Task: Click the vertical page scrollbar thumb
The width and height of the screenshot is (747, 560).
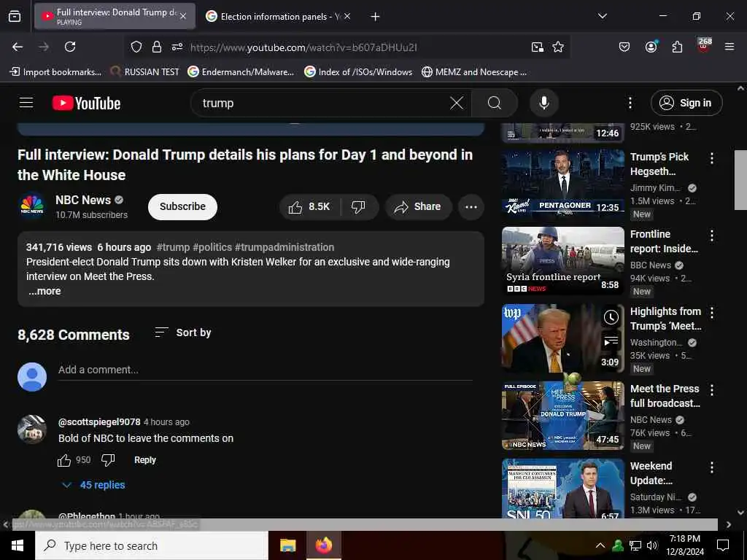Action: coord(740,180)
